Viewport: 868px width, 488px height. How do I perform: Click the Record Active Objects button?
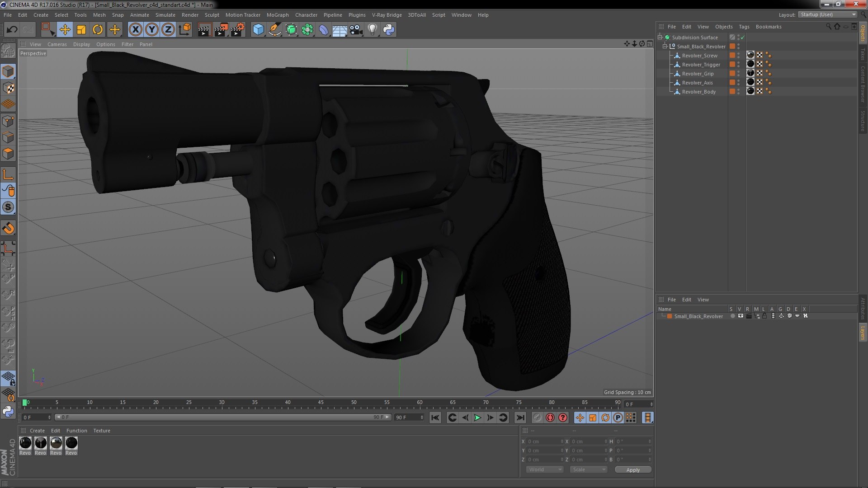point(537,418)
